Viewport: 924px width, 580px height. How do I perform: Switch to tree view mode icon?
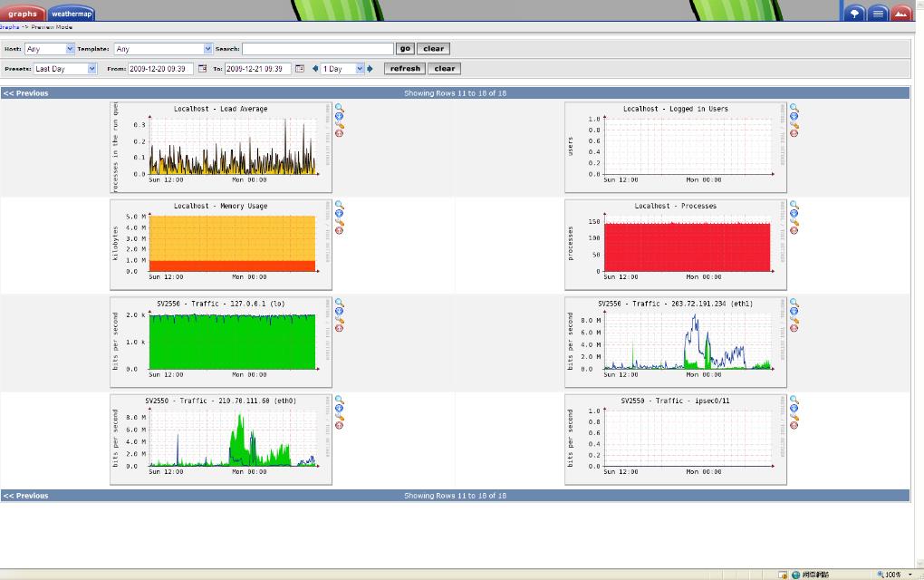tap(854, 13)
